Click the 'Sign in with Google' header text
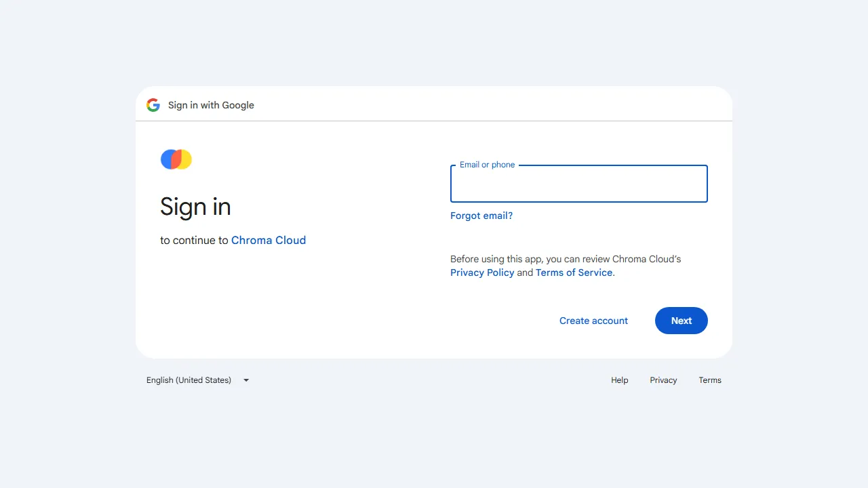The image size is (868, 488). pyautogui.click(x=211, y=105)
